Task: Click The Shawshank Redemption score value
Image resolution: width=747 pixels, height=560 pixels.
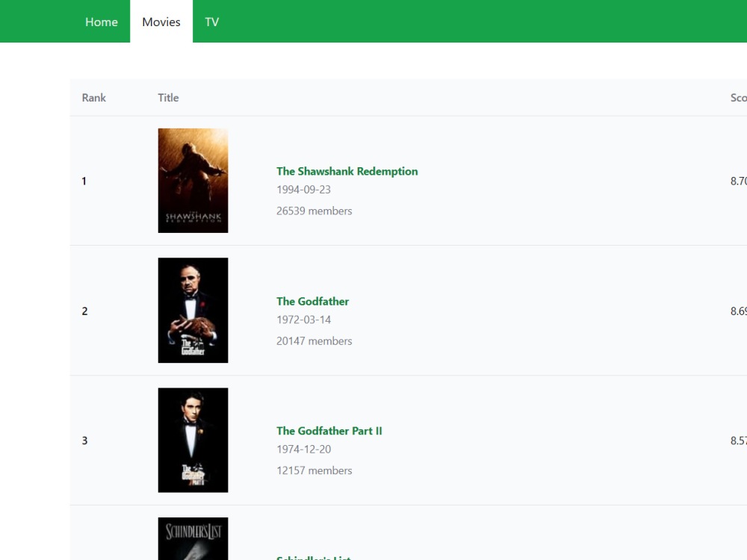Action: (739, 181)
